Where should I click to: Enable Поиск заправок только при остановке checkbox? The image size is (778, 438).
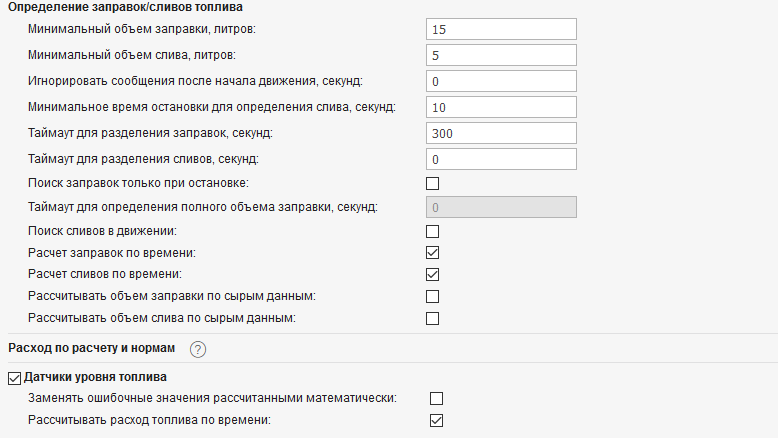(x=433, y=183)
